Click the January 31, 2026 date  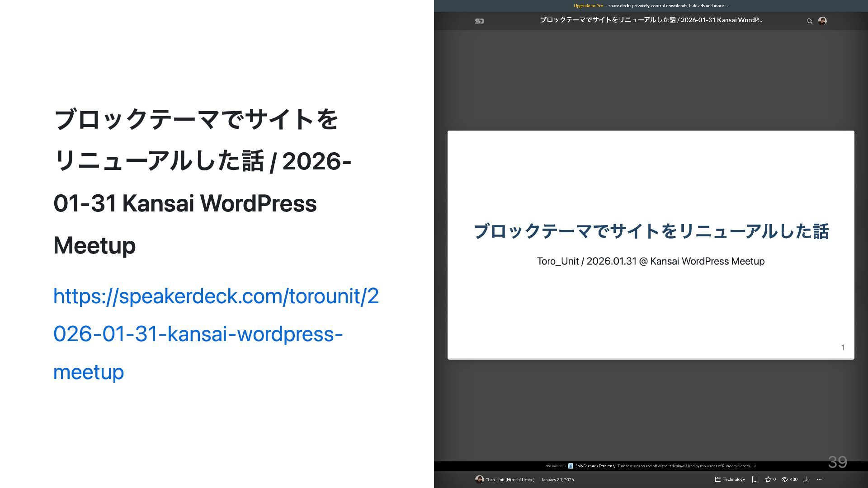557,479
